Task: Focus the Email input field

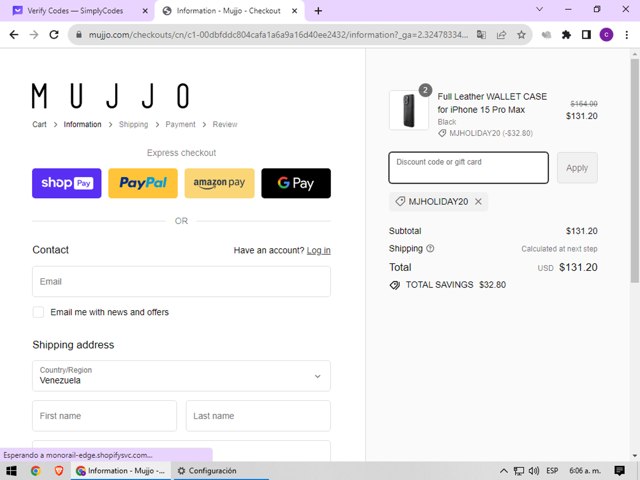Action: [x=181, y=282]
